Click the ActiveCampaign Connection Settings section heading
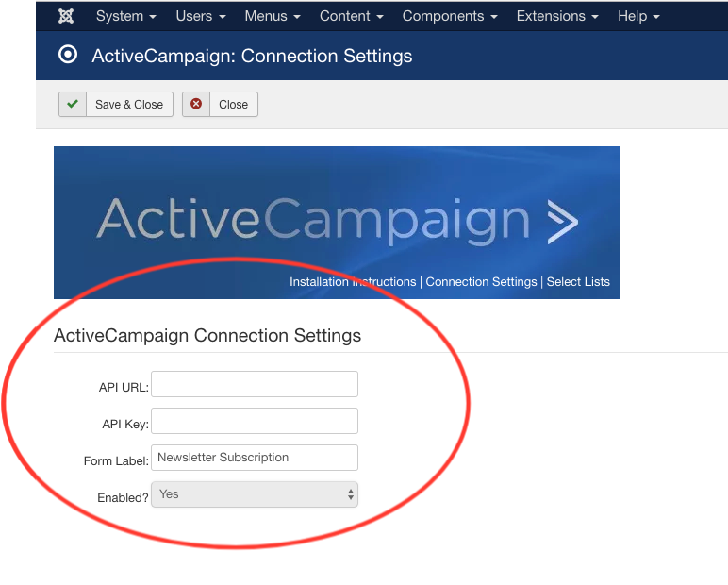 pos(207,336)
